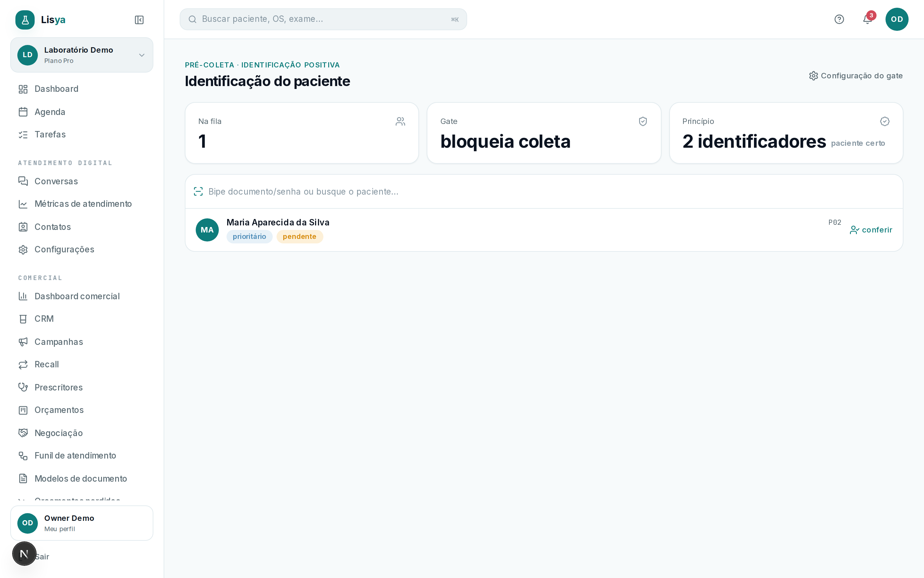Open Métricas de atendimento page

point(82,204)
